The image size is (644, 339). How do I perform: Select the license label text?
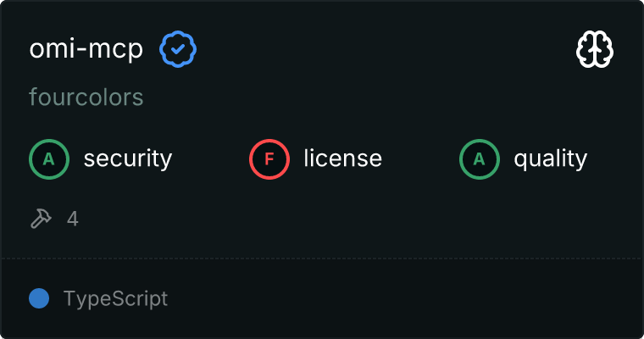click(342, 158)
